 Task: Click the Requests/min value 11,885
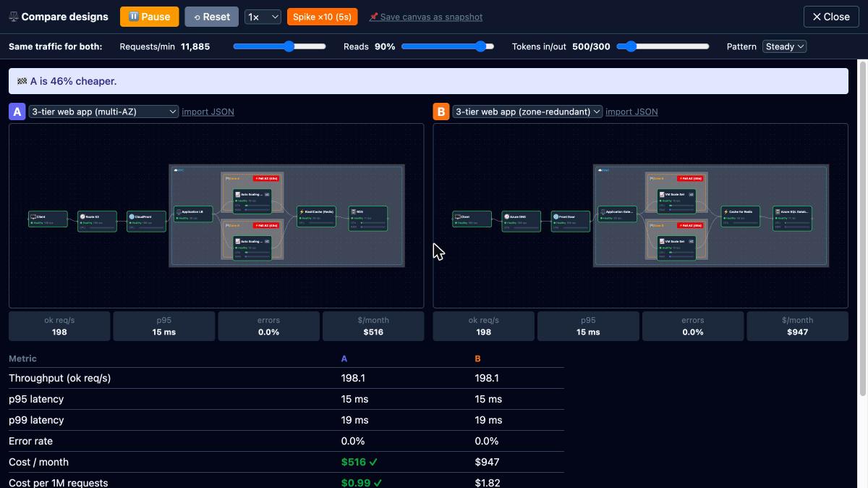point(195,46)
